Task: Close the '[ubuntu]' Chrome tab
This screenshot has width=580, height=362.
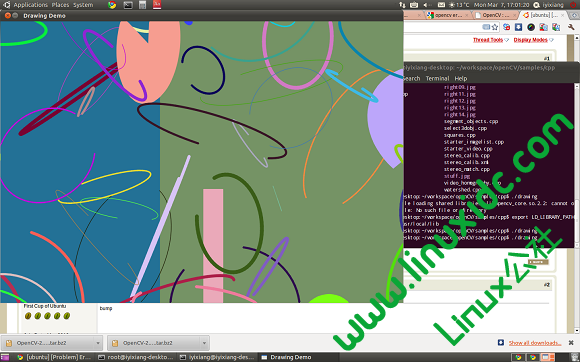Action: point(563,15)
